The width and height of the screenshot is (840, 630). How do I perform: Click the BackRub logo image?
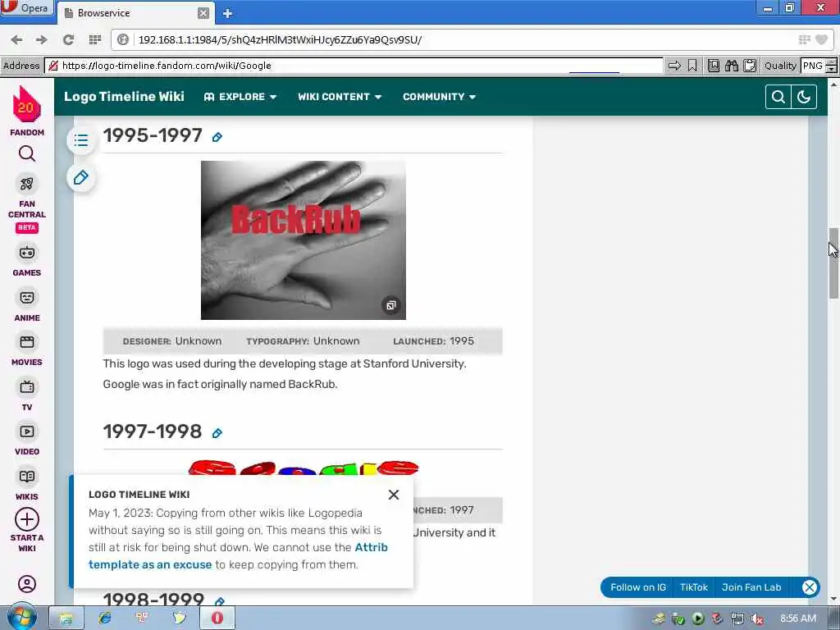304,240
